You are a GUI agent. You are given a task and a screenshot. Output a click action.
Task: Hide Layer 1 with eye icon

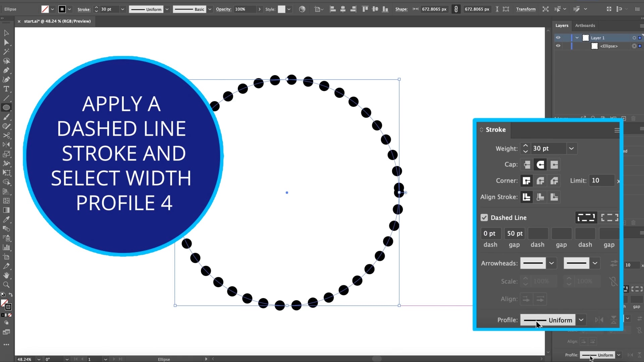(558, 38)
